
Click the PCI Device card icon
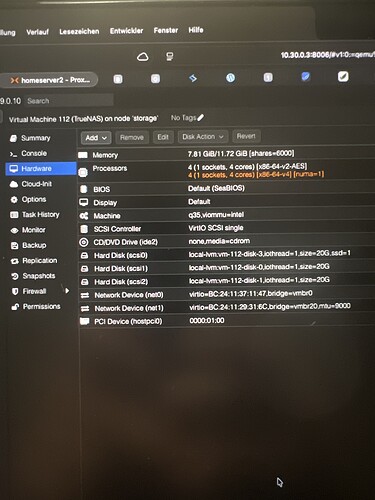point(85,321)
